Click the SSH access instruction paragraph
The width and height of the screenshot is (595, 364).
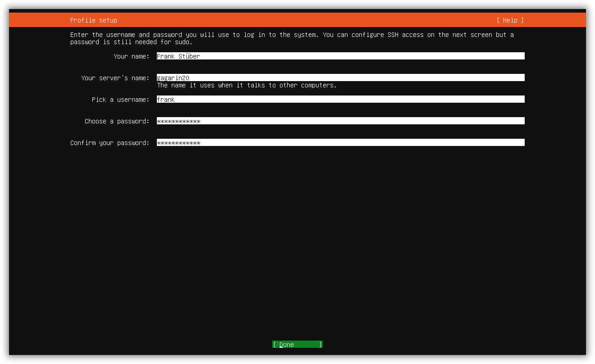point(292,38)
